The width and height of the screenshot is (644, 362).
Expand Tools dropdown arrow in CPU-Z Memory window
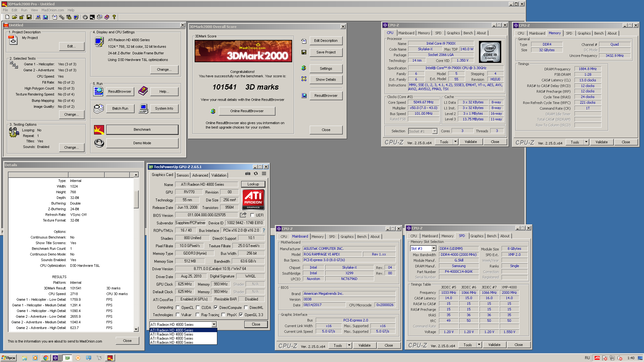click(x=586, y=142)
